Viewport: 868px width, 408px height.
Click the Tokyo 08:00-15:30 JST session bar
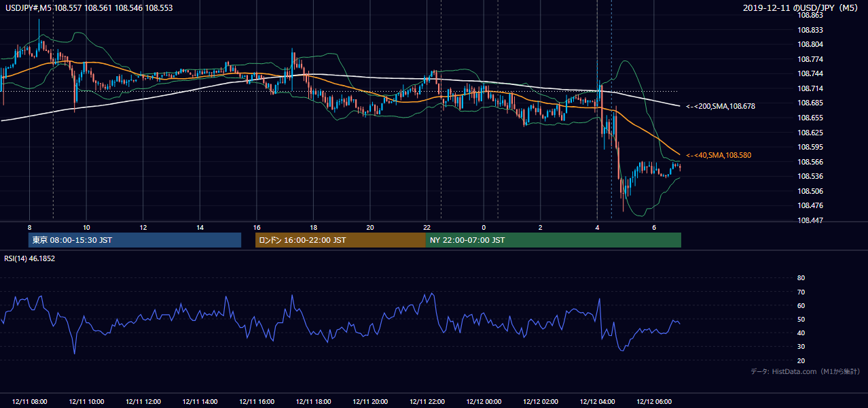tap(135, 240)
